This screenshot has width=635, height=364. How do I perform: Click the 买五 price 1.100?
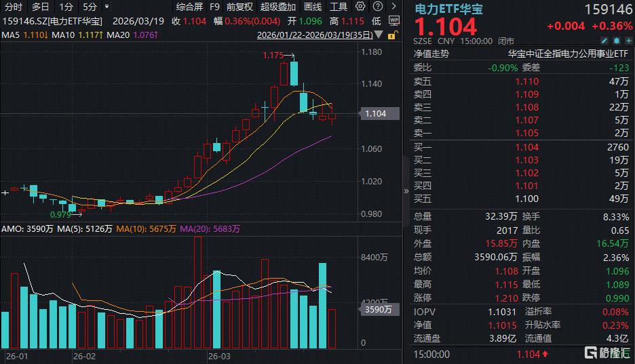(x=527, y=199)
